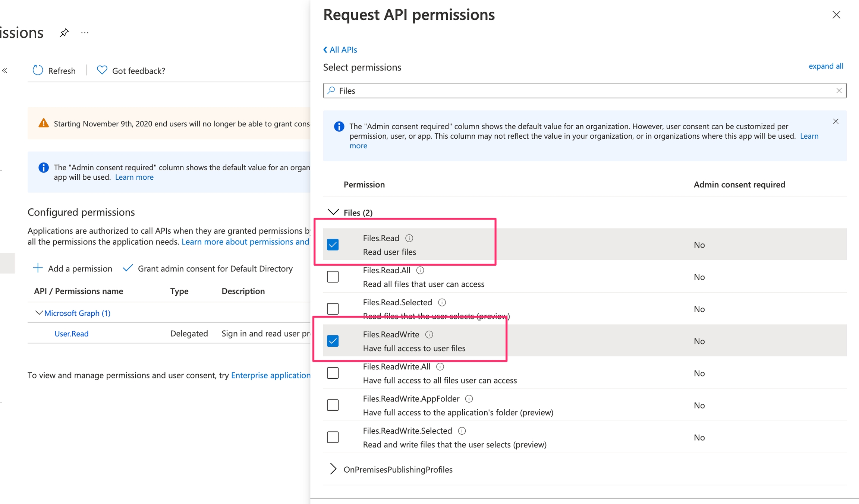Check the Files.Read.All permission checkbox
This screenshot has width=859, height=504.
coord(333,277)
